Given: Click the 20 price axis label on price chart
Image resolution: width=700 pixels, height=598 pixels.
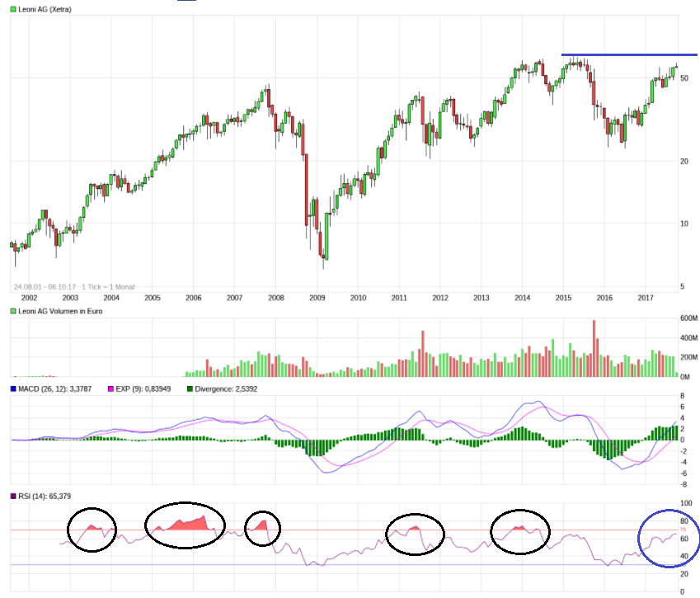Looking at the screenshot, I should pyautogui.click(x=684, y=161).
